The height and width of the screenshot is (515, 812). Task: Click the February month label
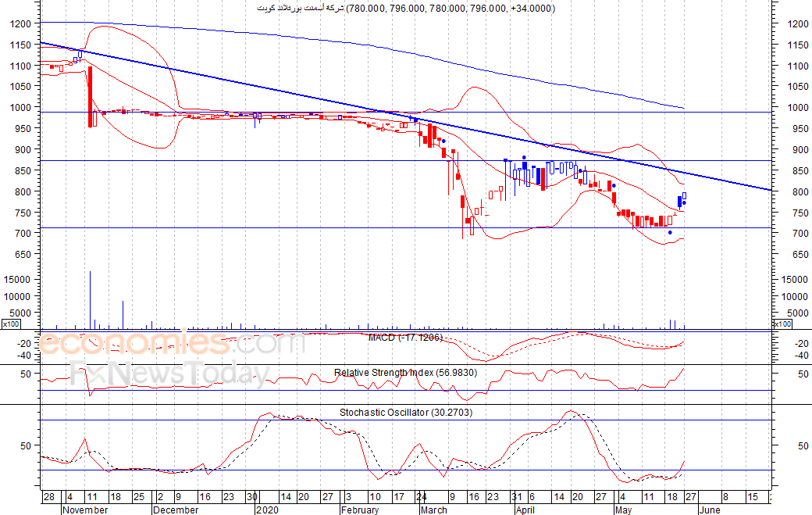[360, 510]
